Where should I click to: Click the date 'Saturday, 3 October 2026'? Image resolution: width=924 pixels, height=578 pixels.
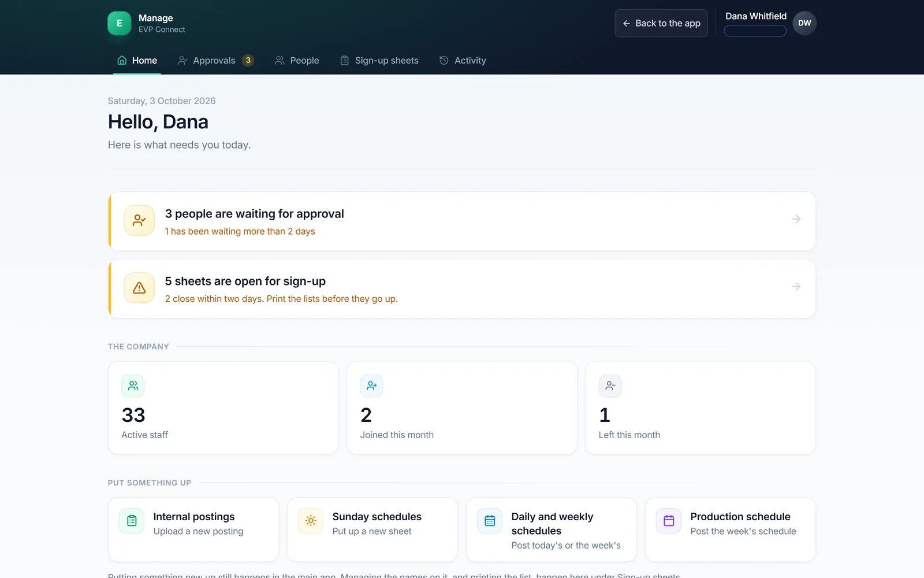click(162, 101)
